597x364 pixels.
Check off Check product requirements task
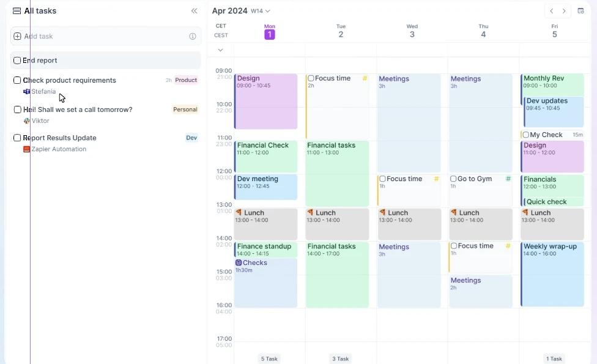pos(17,80)
